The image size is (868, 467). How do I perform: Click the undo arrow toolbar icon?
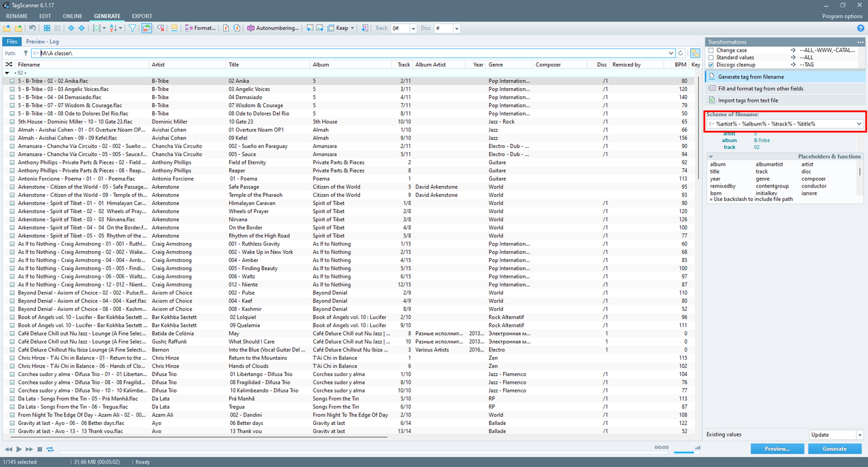(32, 29)
